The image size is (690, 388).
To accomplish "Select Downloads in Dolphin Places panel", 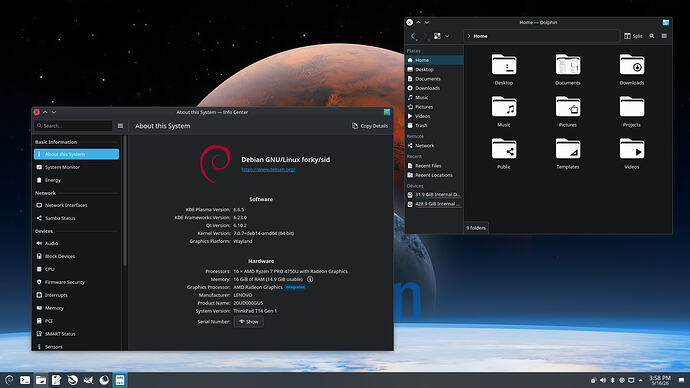I will 434,88.
